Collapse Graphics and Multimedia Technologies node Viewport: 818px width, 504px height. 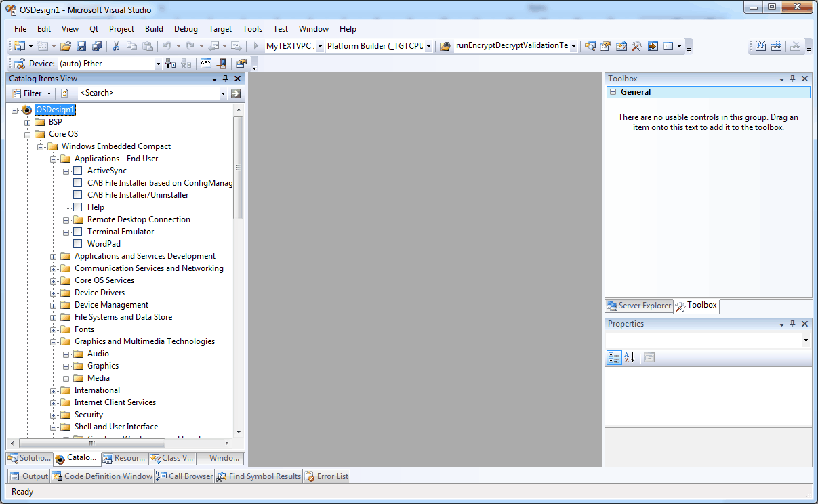[x=54, y=341]
